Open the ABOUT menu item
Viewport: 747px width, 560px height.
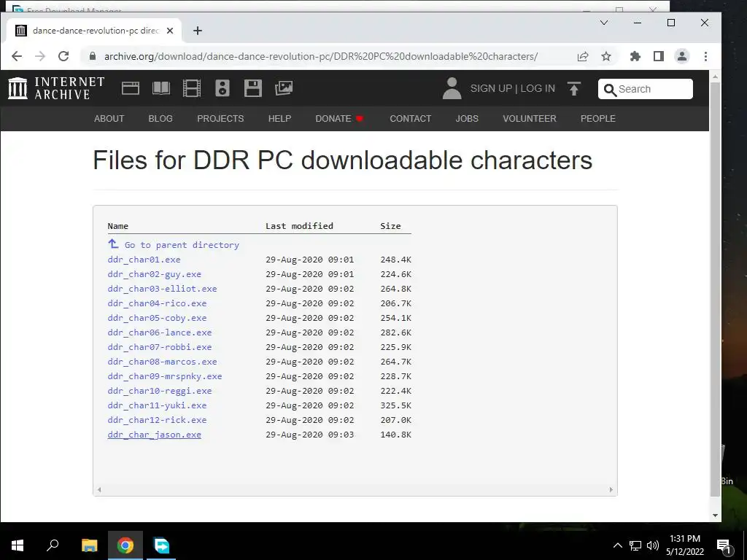pos(109,119)
